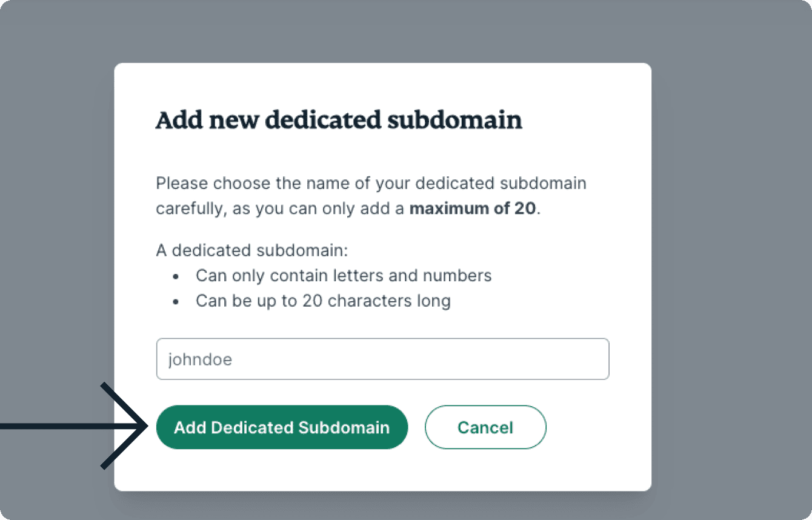Click the second bullet point marker
This screenshot has width=812, height=520.
(x=176, y=301)
